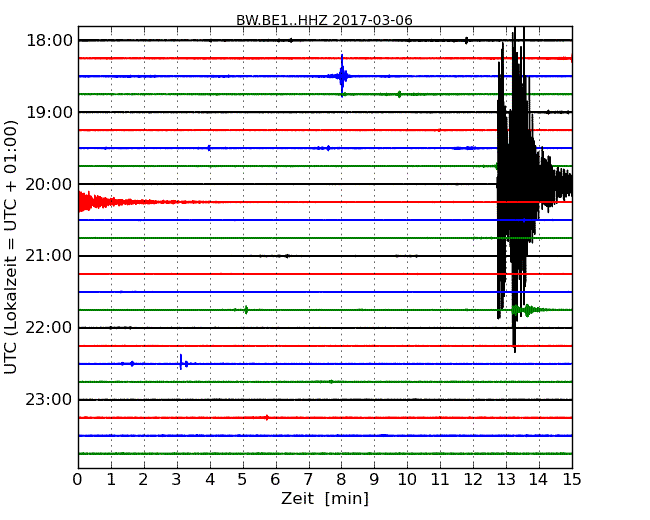
Task: Click the x-axis tick label 10
Action: 407,480
